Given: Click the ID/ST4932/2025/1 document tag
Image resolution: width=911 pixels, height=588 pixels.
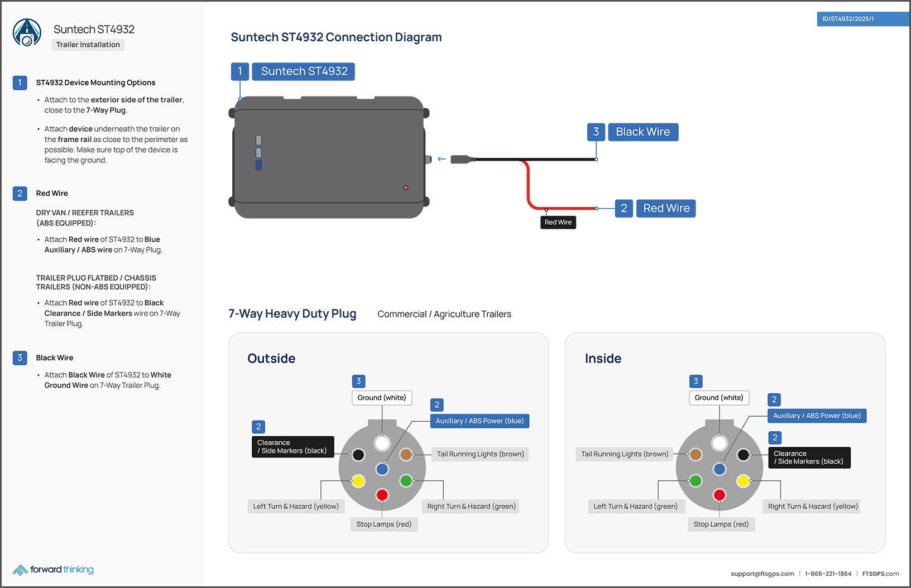Looking at the screenshot, I should [x=848, y=19].
